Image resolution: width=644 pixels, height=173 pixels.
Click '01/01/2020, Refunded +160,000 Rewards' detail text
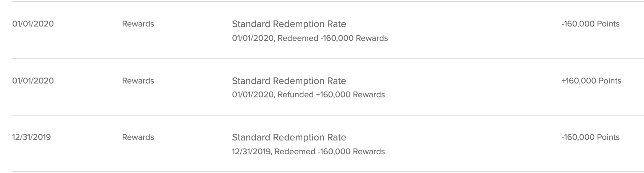click(x=308, y=95)
